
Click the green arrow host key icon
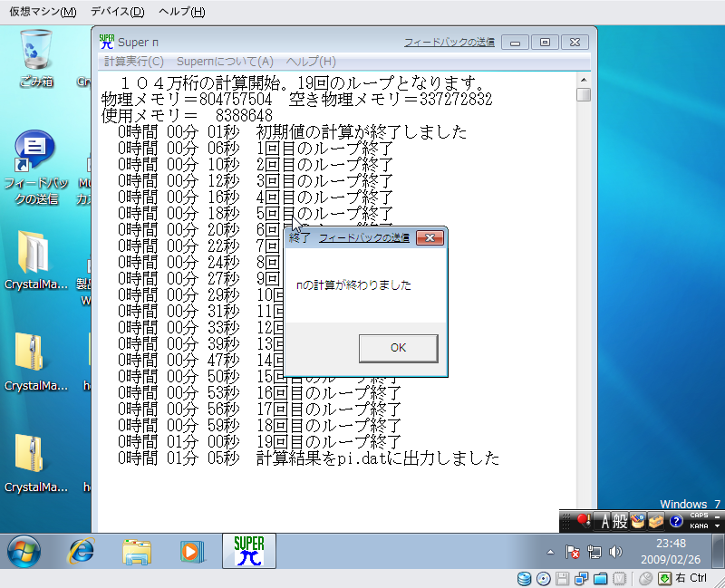click(664, 579)
